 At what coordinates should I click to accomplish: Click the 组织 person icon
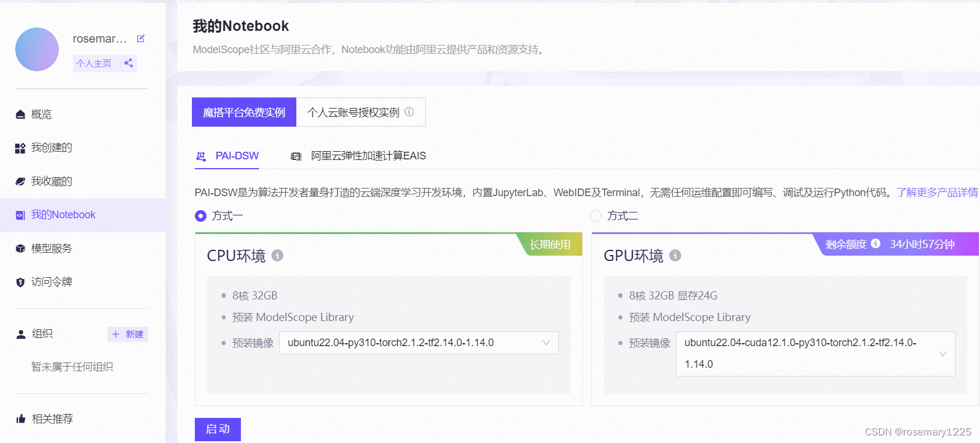point(21,334)
